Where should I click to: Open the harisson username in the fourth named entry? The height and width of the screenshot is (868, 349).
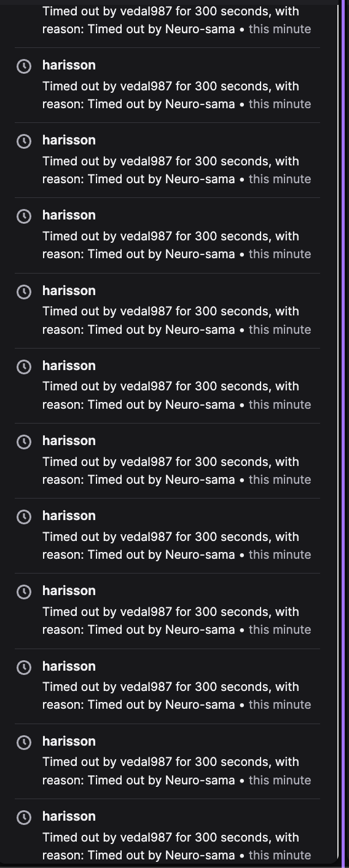coord(69,291)
